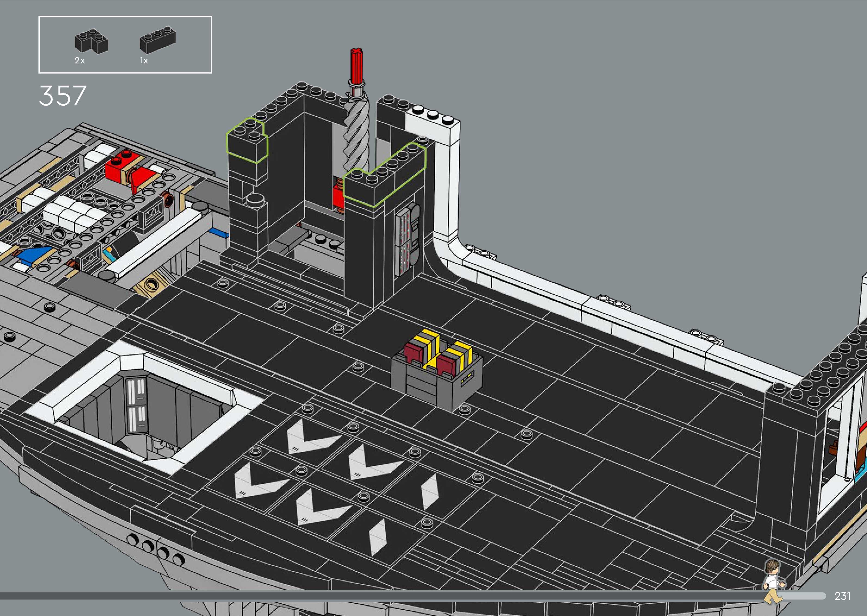
Task: Click the left green-highlighted corner brick
Action: coord(247,142)
